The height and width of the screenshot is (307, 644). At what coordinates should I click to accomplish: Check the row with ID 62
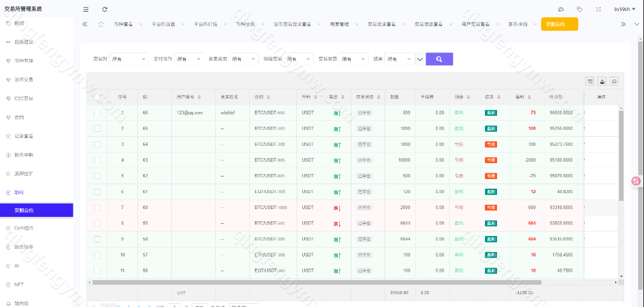[x=97, y=176]
